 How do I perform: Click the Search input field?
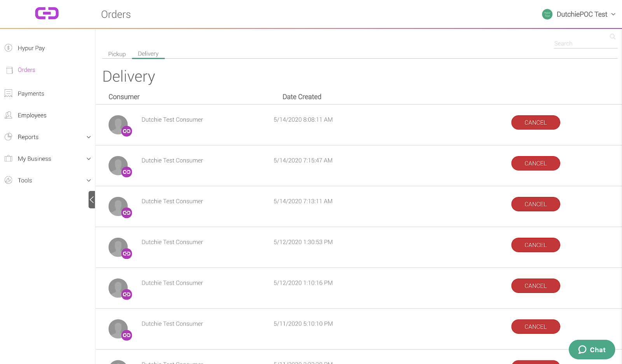point(585,44)
